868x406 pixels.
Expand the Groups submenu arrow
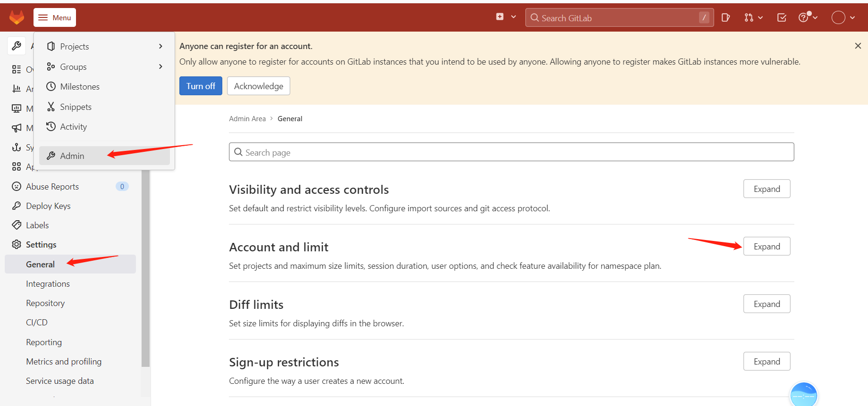(160, 66)
